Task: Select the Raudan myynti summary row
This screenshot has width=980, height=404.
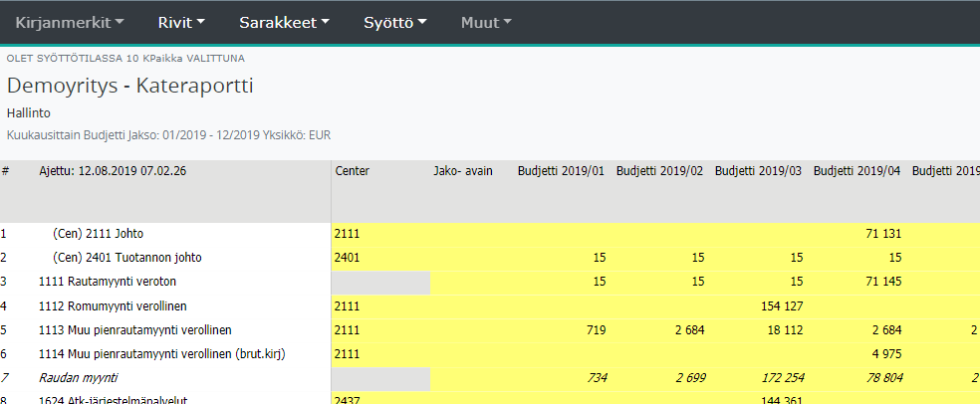Action: pyautogui.click(x=78, y=377)
